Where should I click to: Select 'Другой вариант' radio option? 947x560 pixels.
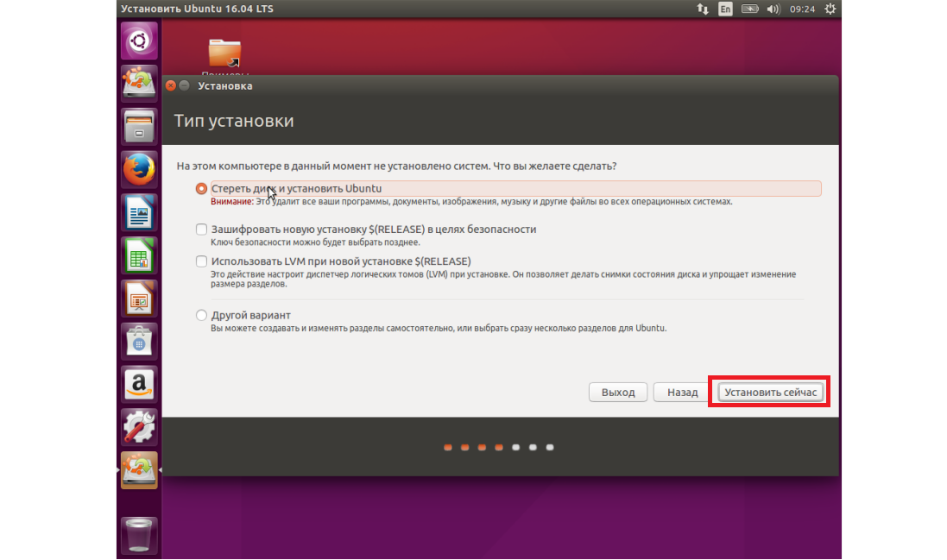201,315
